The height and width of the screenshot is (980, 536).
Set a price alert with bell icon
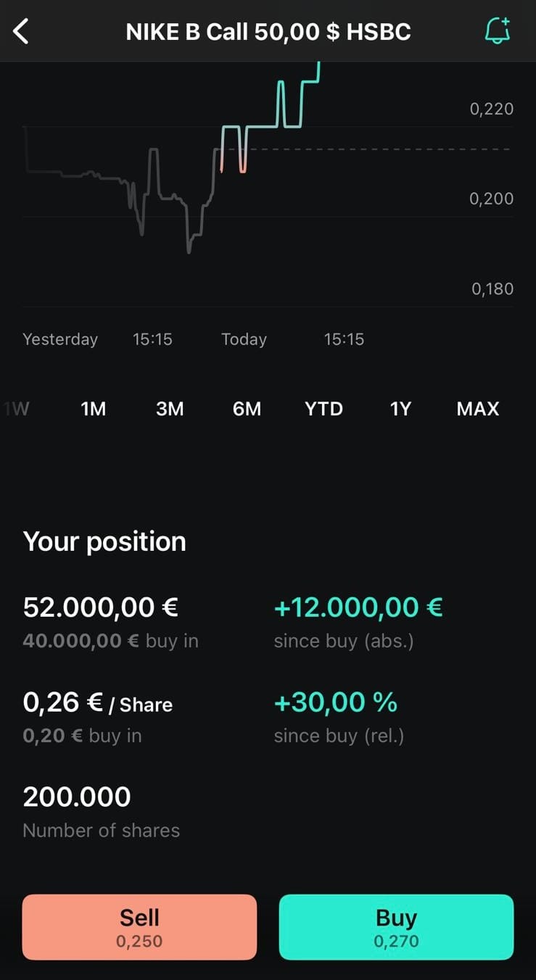(498, 30)
